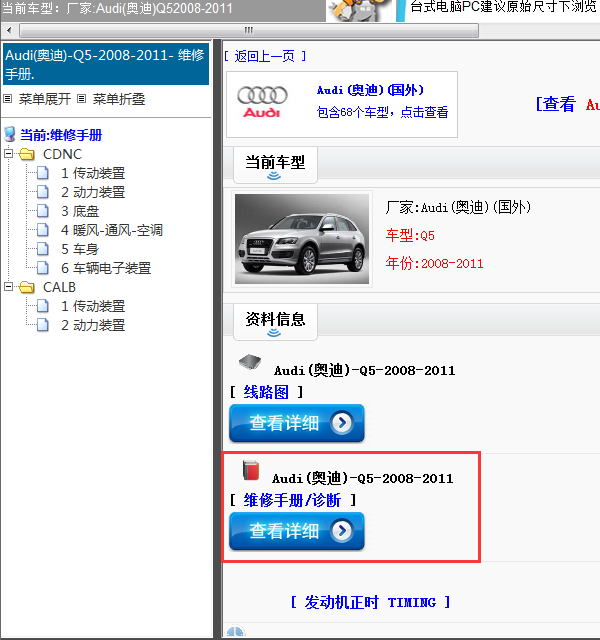Click CALB 1 传动装置 page icon
The width and height of the screenshot is (600, 640).
click(x=42, y=306)
